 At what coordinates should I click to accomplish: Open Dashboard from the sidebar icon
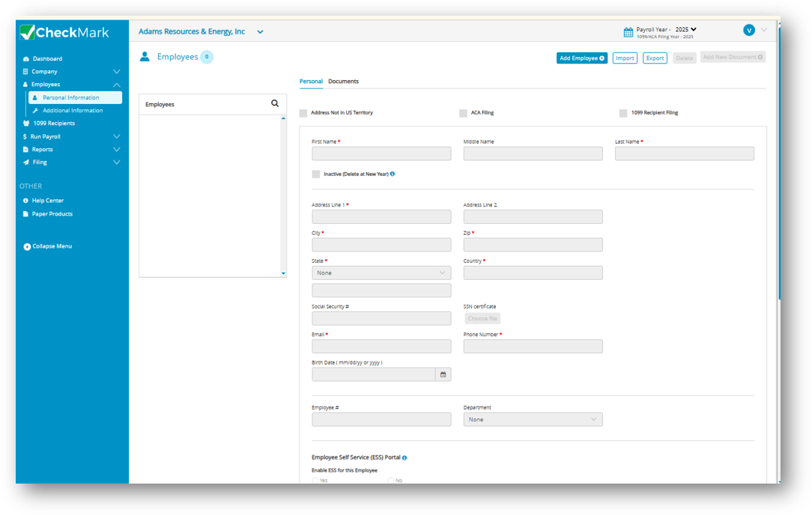26,59
